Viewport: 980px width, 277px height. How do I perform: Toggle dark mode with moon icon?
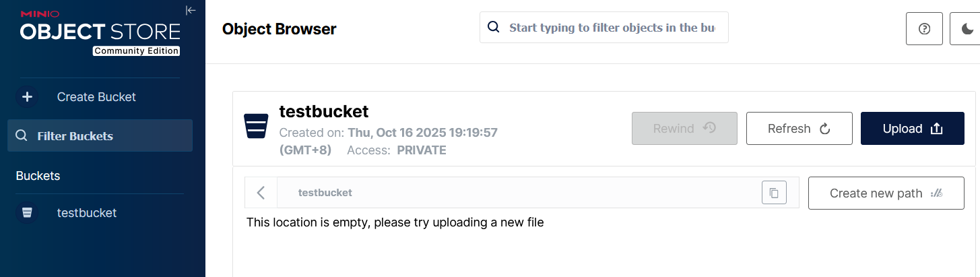tap(967, 29)
